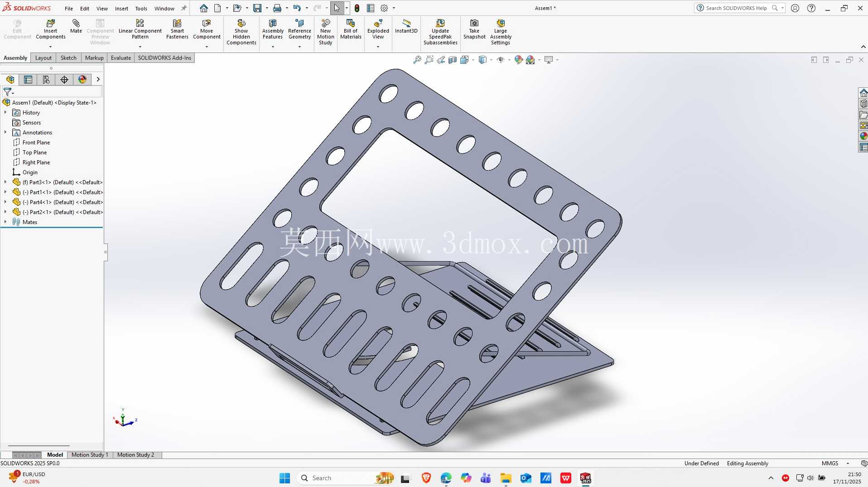868x487 pixels.
Task: Click Update SpeedPak Subassemblies
Action: pyautogui.click(x=440, y=32)
